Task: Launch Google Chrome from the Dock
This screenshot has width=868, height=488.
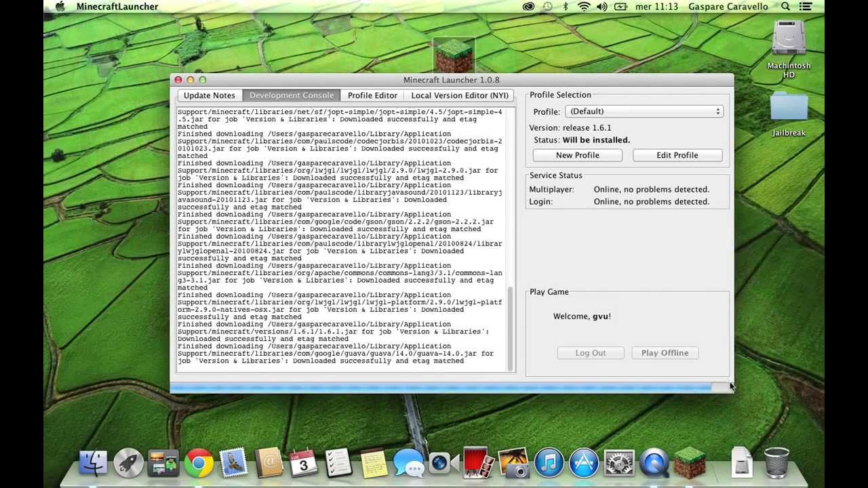Action: tap(199, 463)
